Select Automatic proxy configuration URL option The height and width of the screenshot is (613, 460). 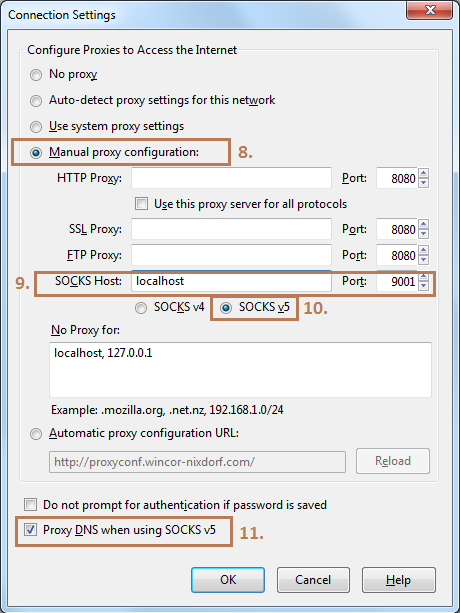[36, 434]
